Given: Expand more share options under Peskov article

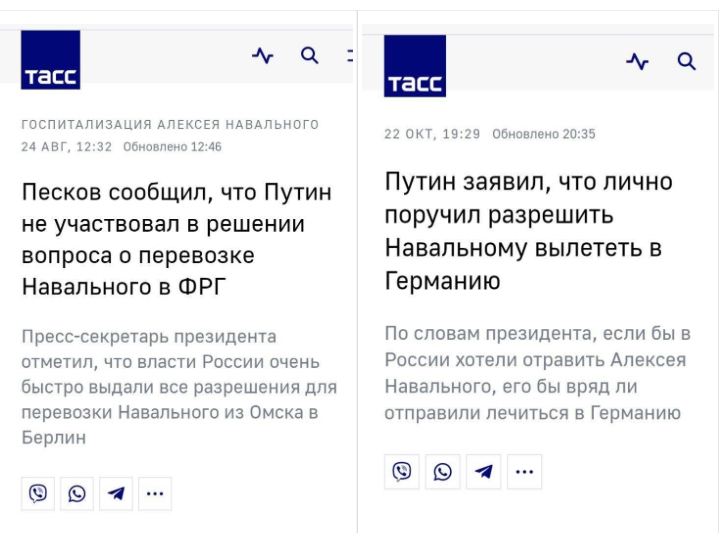Looking at the screenshot, I should coord(154,493).
